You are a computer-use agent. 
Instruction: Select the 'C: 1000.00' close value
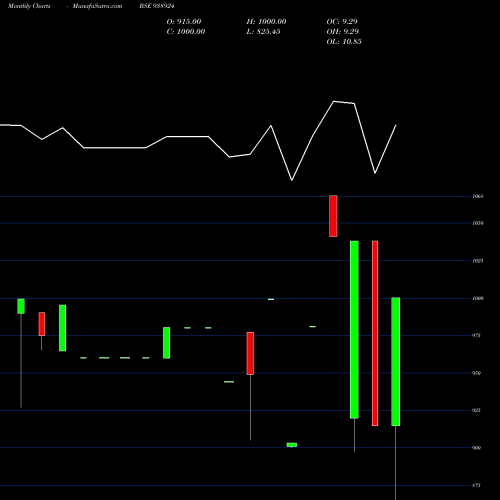[x=186, y=32]
